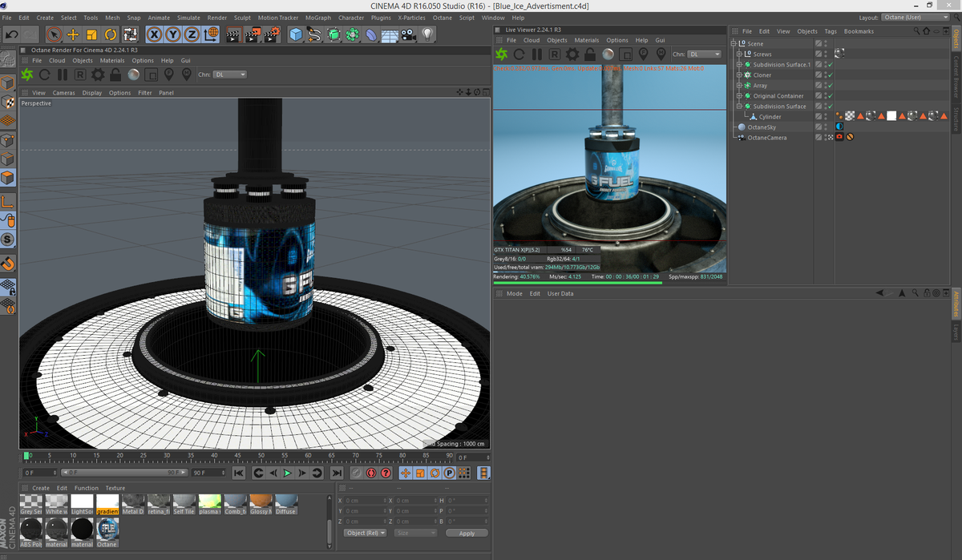
Task: Select the Glossy orange material swatch
Action: (x=261, y=504)
